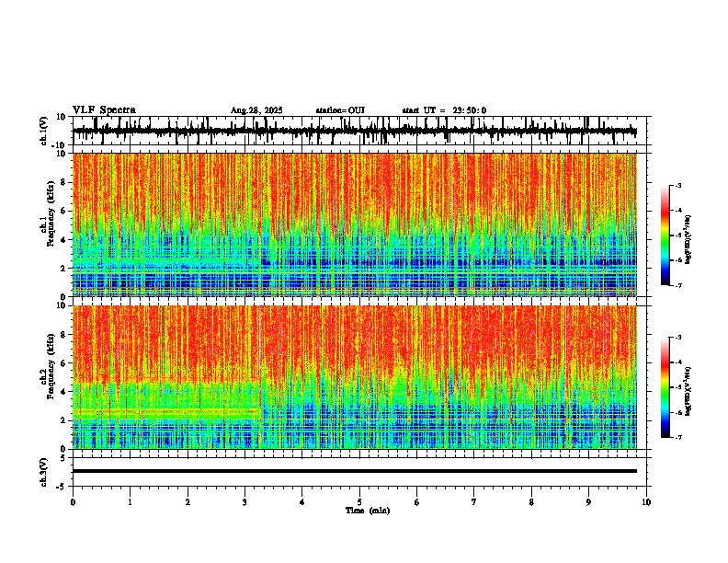The height and width of the screenshot is (563, 728).
Task: Click time axis tick label '5'
Action: 359,502
